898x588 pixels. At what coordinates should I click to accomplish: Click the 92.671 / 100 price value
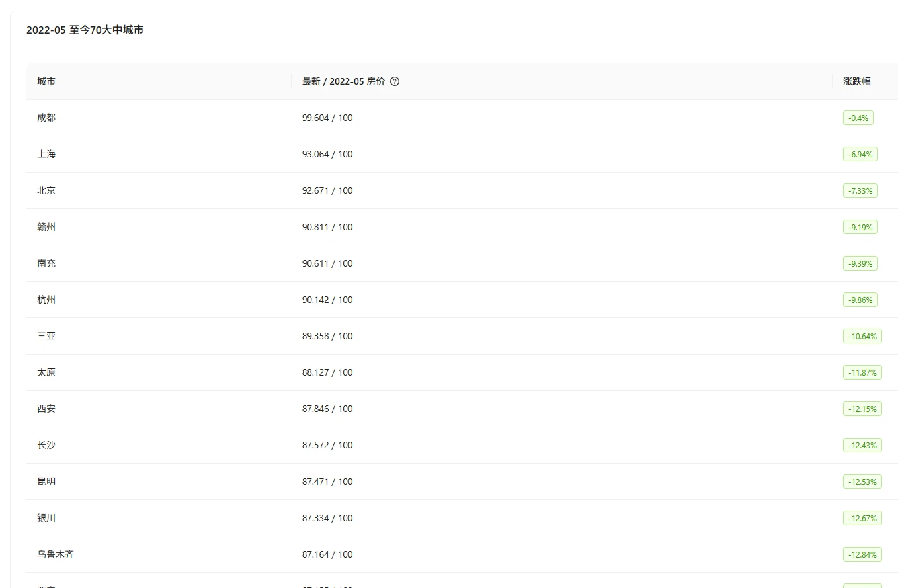tap(327, 190)
